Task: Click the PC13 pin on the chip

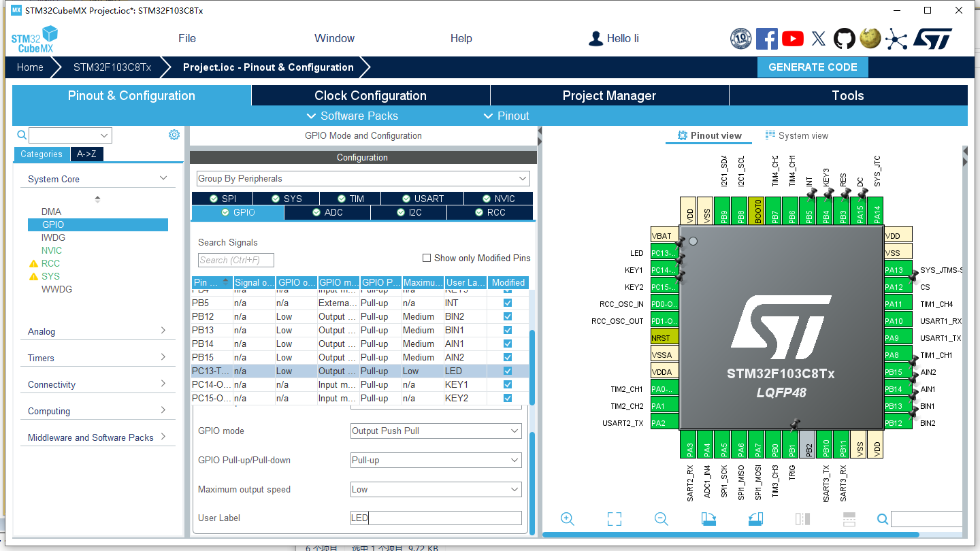Action: pos(665,253)
